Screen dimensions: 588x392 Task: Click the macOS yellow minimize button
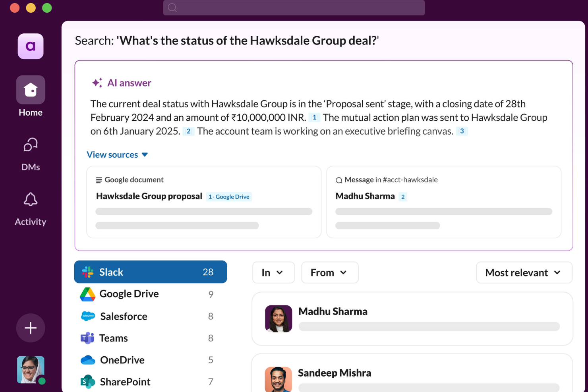[x=31, y=8]
